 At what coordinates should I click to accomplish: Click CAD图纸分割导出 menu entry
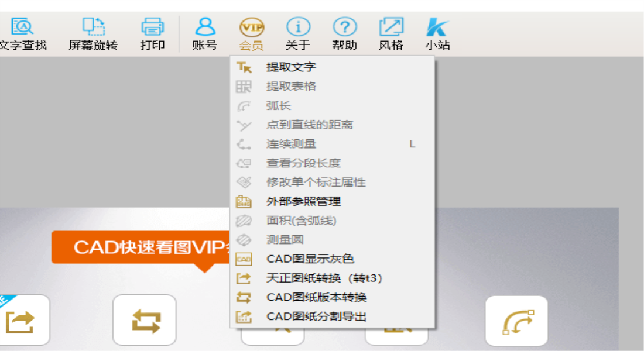316,317
